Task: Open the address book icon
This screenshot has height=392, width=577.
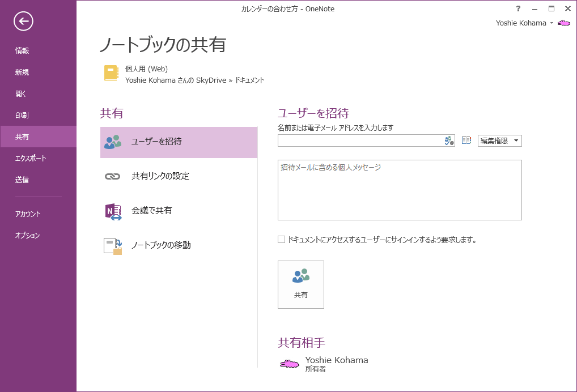Action: tap(466, 140)
